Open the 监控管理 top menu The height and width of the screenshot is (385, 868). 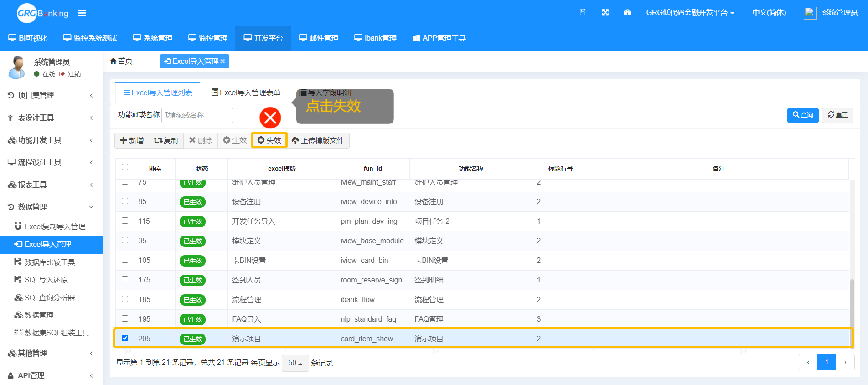point(208,38)
